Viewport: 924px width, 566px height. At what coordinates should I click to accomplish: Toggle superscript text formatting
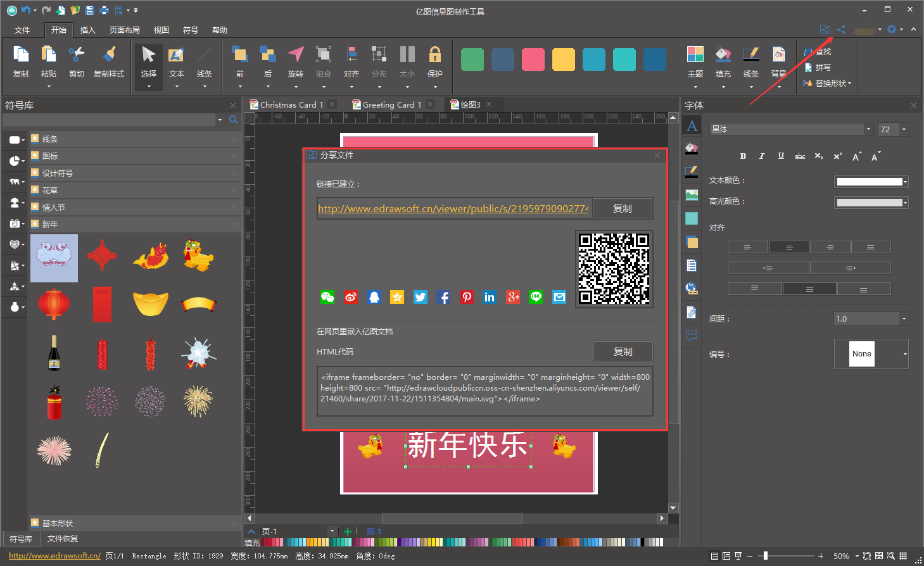pos(837,156)
